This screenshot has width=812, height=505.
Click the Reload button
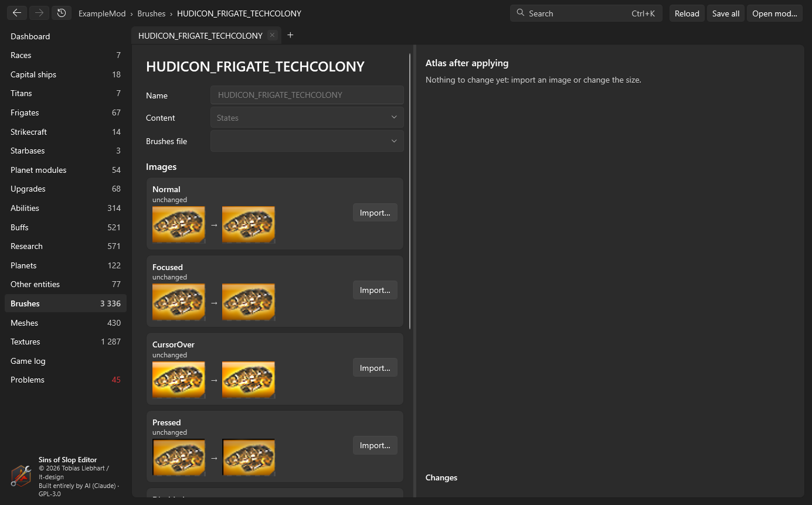[687, 13]
